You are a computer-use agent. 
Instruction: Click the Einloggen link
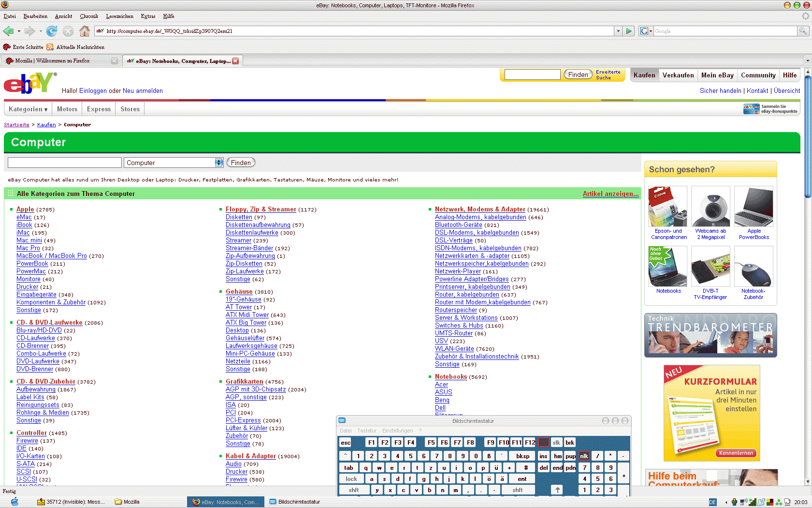pos(93,91)
